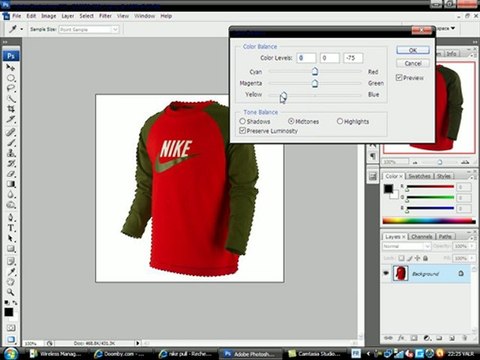Toggle lock all icon
The height and width of the screenshot is (360, 480).
tap(425, 258)
